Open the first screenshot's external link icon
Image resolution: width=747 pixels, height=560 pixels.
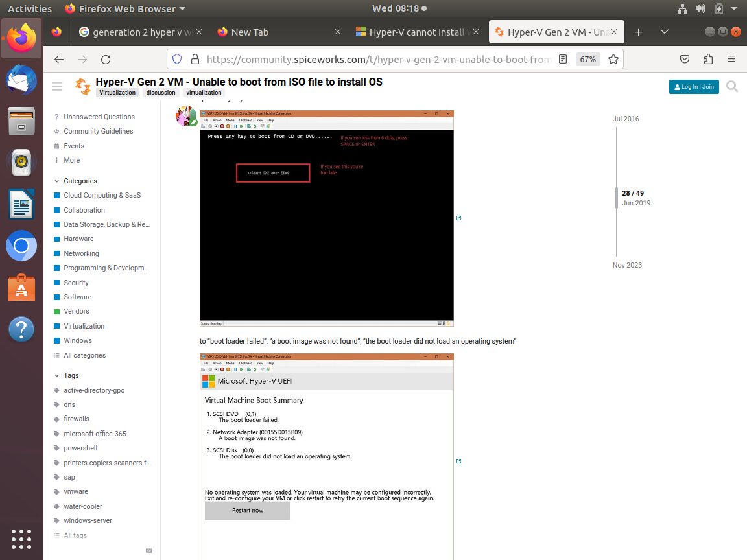click(459, 218)
